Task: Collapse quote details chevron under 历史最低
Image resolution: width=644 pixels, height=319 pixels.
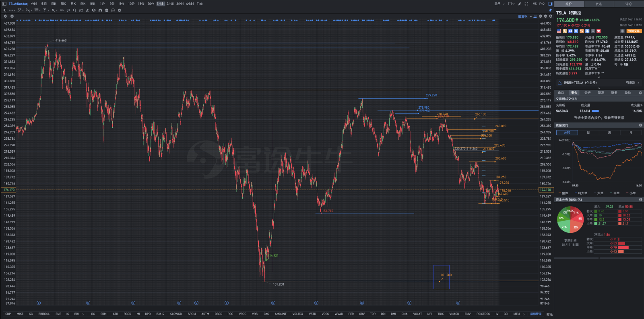Action: click(x=599, y=77)
